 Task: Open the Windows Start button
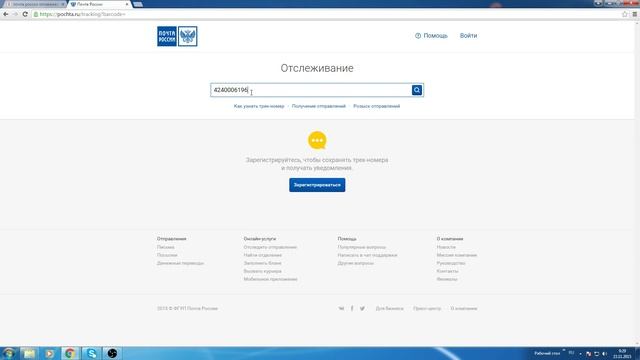coord(9,353)
